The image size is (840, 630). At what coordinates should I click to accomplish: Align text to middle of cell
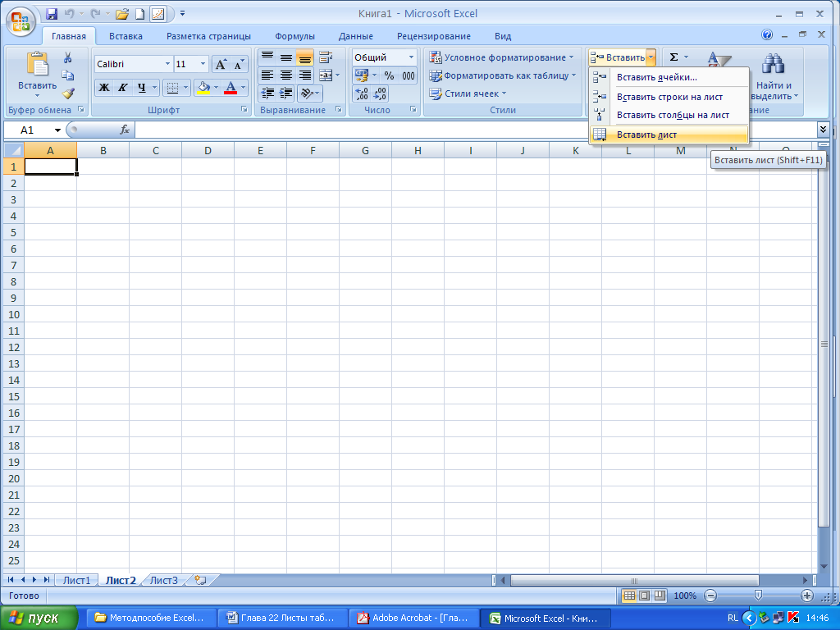click(x=286, y=57)
